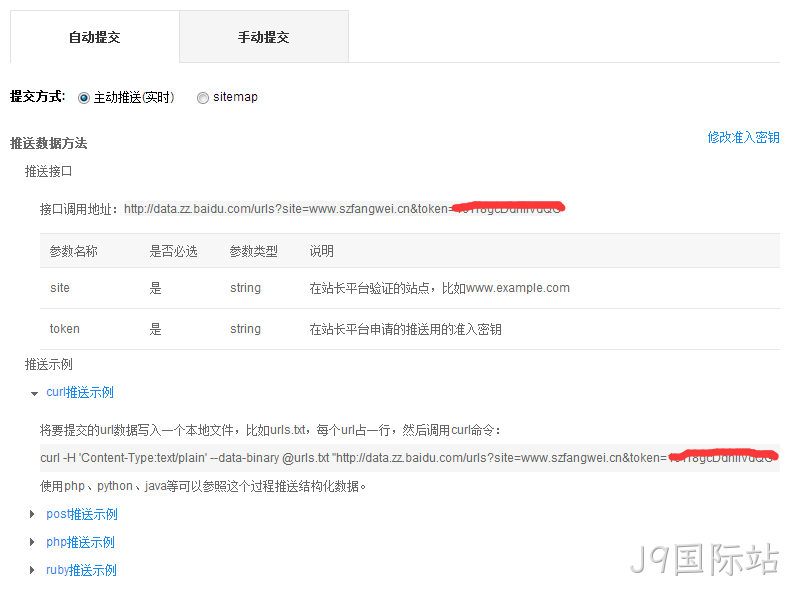Click the 参数类型 column header
The height and width of the screenshot is (590, 796).
pos(253,251)
